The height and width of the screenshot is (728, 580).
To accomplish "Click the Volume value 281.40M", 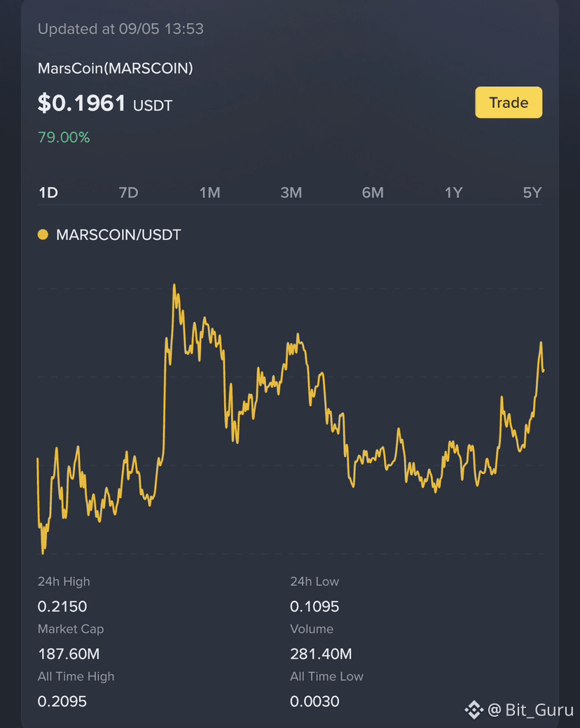I will (x=321, y=654).
